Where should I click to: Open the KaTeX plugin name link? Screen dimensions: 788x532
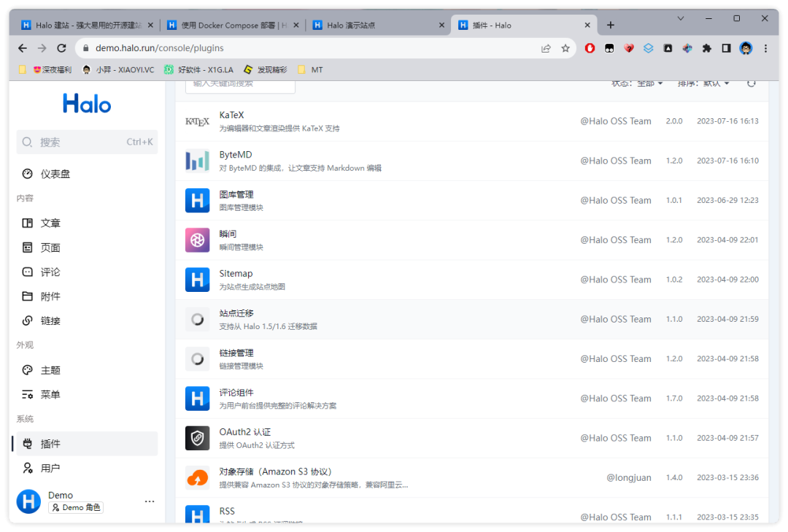click(x=232, y=115)
